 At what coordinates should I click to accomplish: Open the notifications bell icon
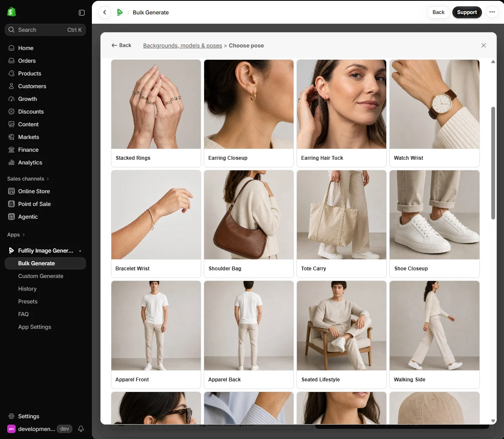point(81,429)
